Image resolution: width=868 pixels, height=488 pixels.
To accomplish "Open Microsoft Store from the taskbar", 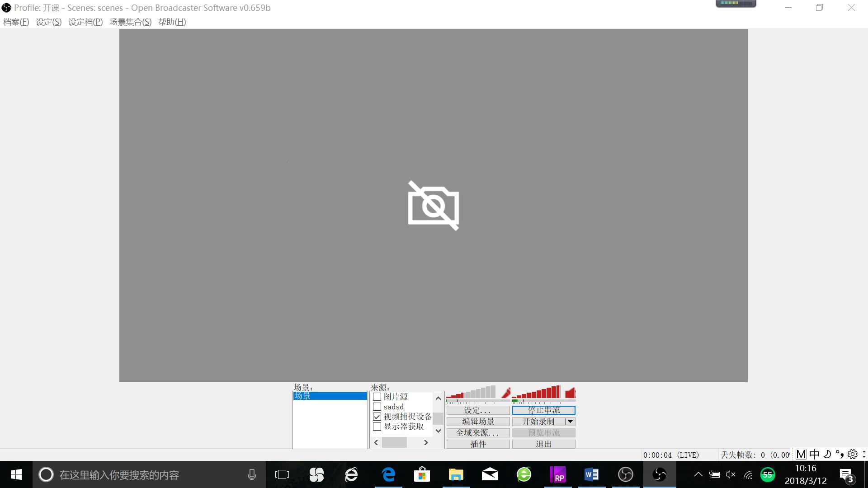I will [x=422, y=474].
